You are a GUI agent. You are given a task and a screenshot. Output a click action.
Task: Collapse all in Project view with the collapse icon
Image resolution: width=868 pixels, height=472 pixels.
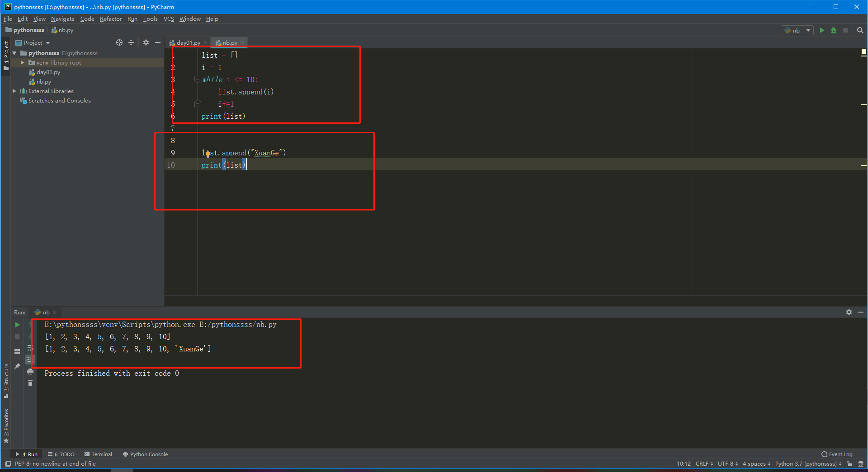click(x=131, y=42)
